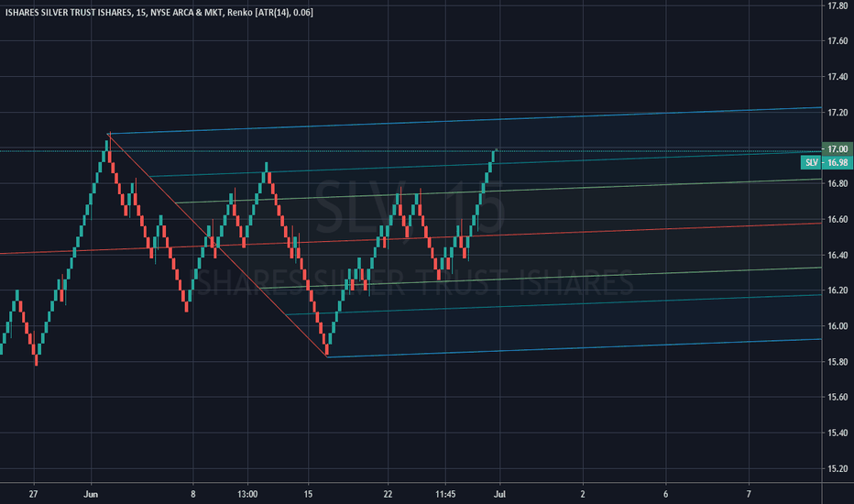Click the 15 date label on time axis

308,494
